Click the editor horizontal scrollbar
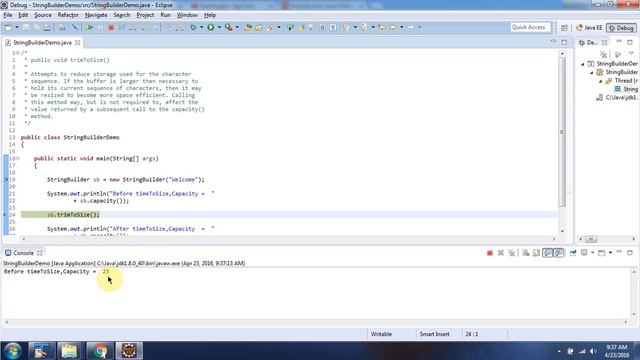The image size is (640, 360). click(x=289, y=239)
